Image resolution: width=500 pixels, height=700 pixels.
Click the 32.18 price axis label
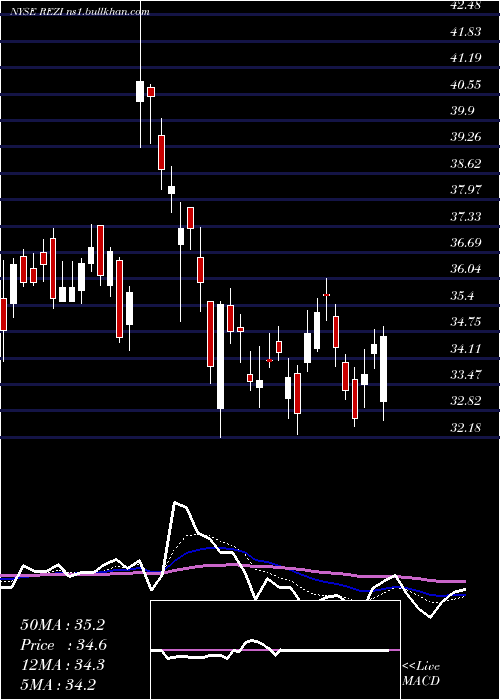[x=467, y=428]
